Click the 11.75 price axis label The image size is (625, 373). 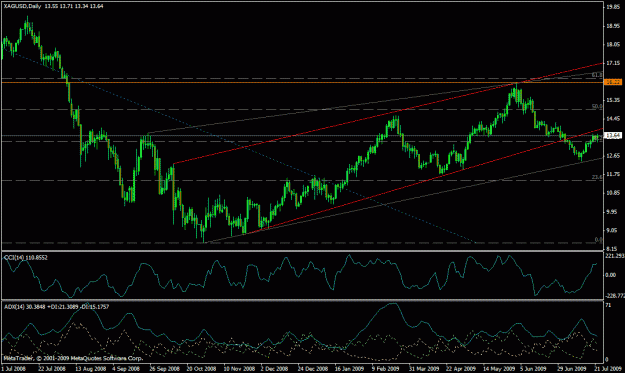tap(613, 174)
